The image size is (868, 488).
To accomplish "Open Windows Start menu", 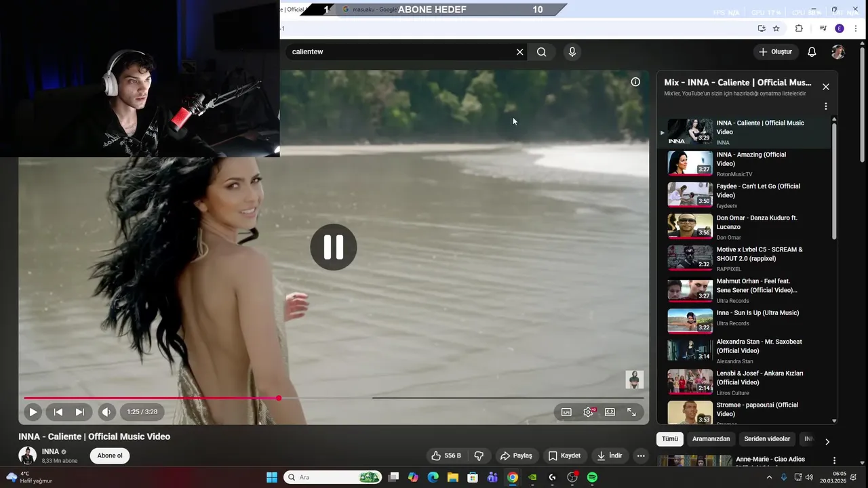I will 272,477.
